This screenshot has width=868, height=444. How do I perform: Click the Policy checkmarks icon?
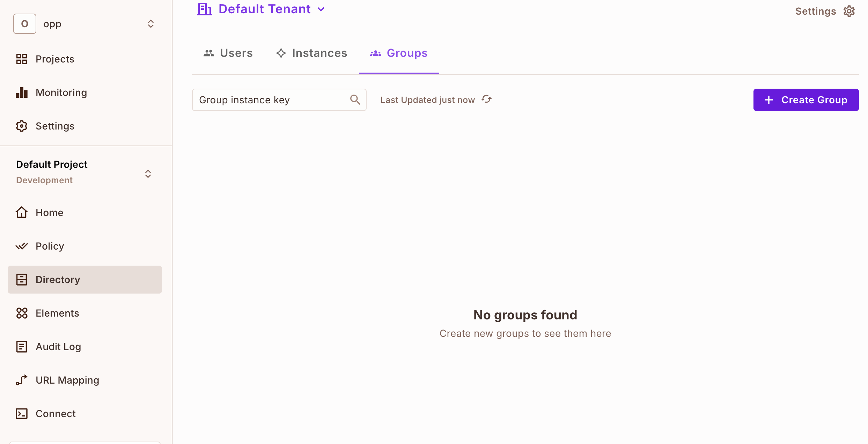click(x=21, y=246)
